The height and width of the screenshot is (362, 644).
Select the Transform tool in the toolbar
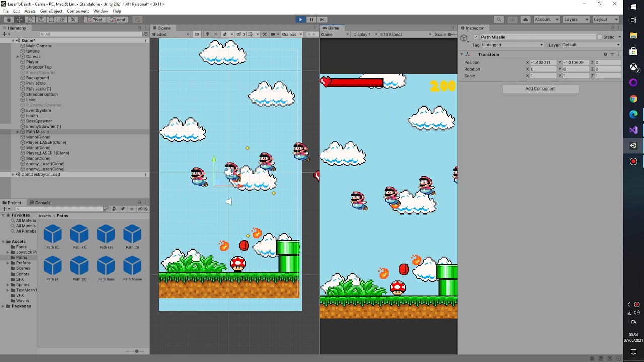pyautogui.click(x=62, y=20)
